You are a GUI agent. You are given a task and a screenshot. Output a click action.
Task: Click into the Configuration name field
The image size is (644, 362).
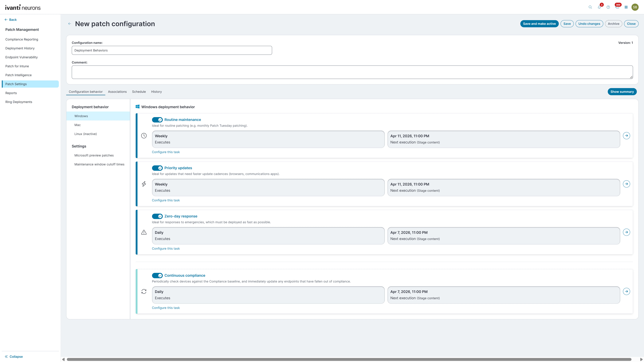[x=172, y=50]
